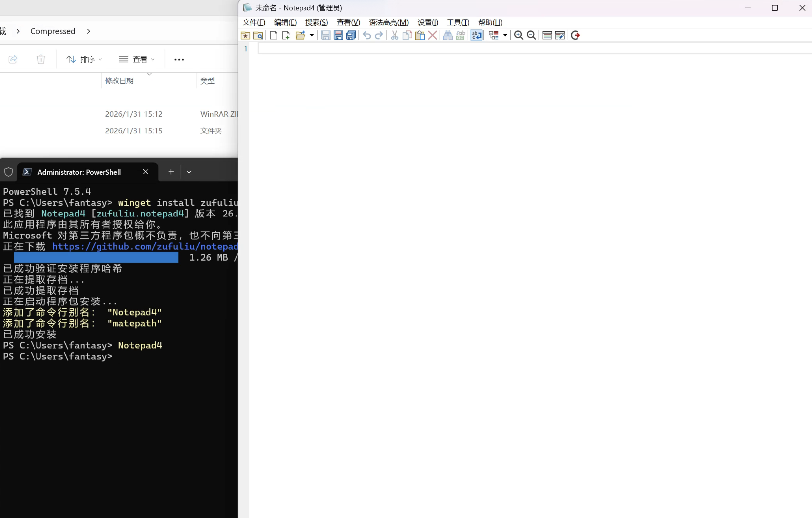Click the Browse file toolbar icon
The image size is (812, 518).
tap(258, 35)
